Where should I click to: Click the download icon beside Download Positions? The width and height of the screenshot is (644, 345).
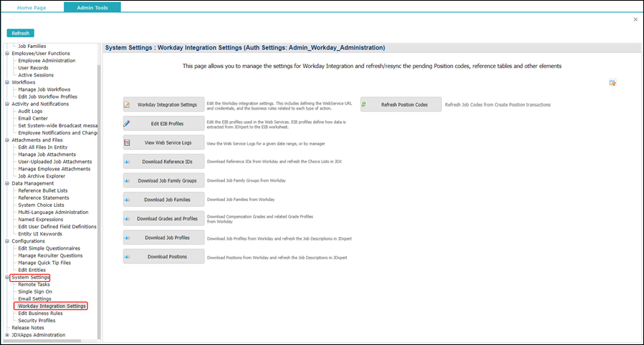(x=127, y=257)
